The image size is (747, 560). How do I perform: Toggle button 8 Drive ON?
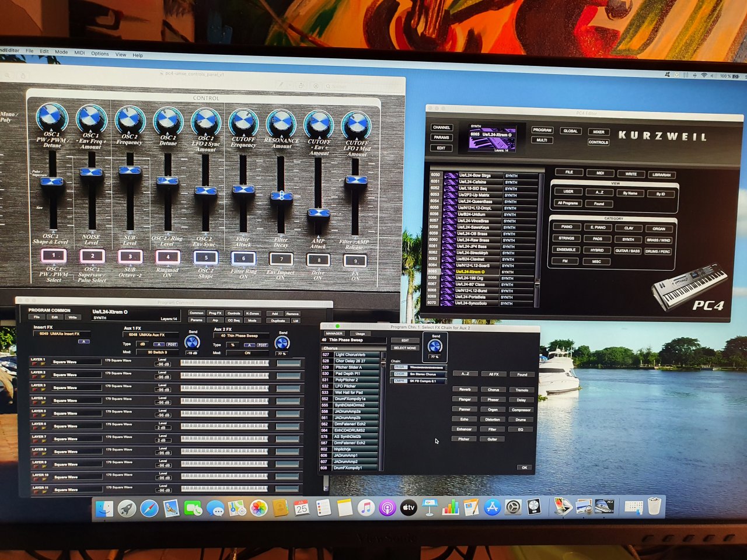pos(319,260)
